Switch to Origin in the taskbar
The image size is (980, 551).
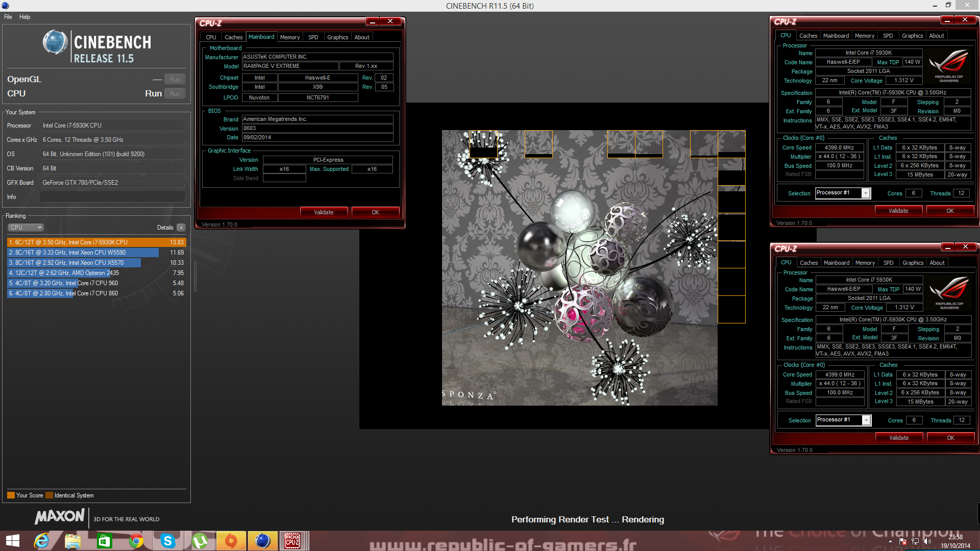coord(231,541)
